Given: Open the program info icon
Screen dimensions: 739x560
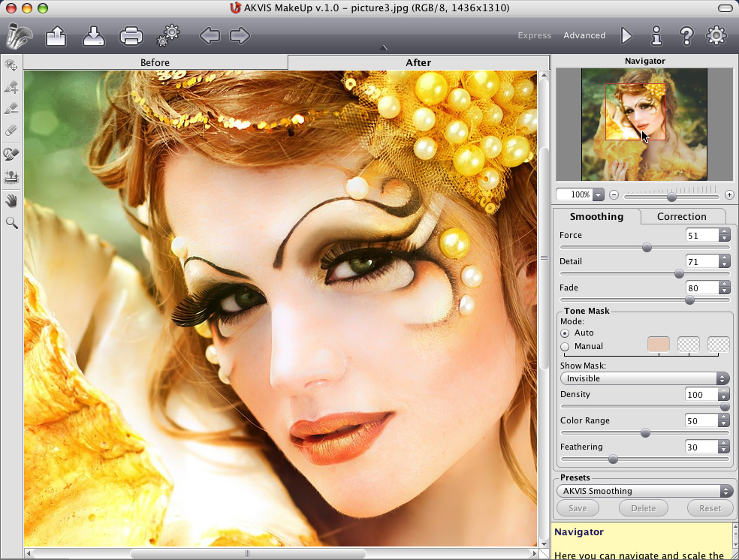Looking at the screenshot, I should (656, 35).
